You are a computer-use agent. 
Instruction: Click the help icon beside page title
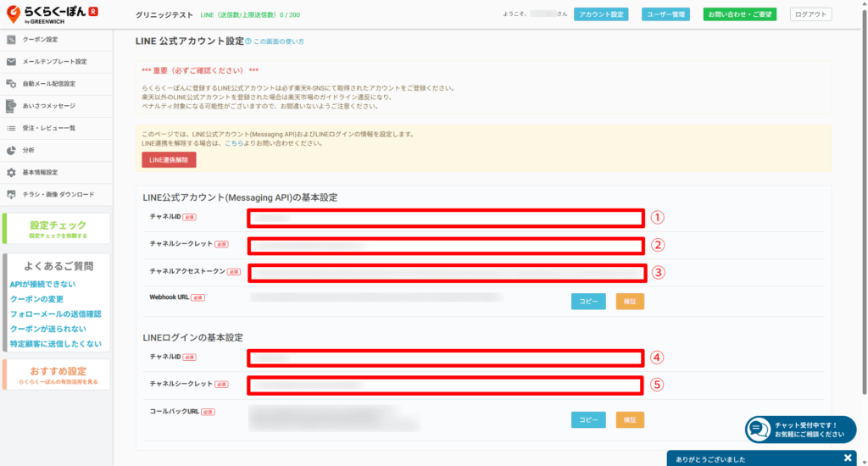(248, 41)
